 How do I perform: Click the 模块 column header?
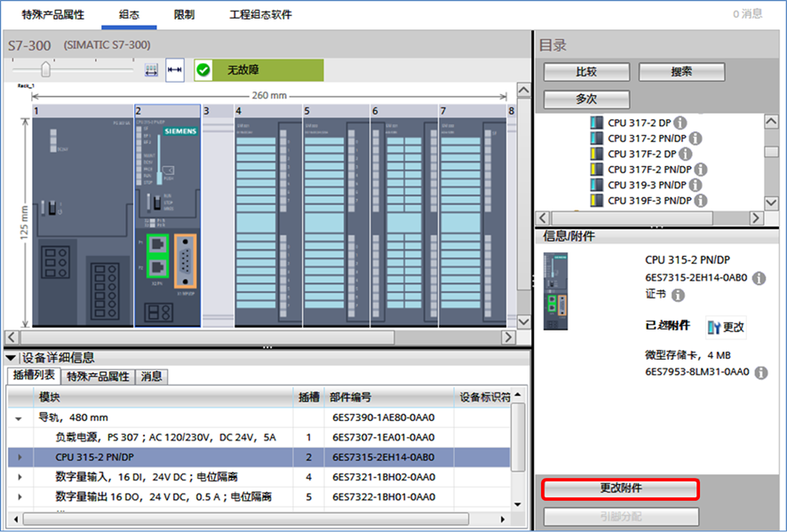[x=163, y=398]
